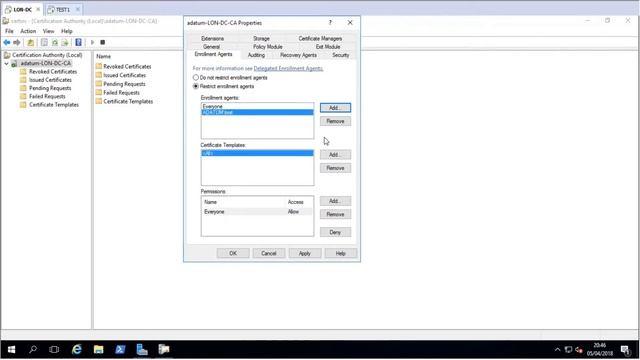This screenshot has height=360, width=640.
Task: Click the Export List toolbar icon
Action: [65, 42]
